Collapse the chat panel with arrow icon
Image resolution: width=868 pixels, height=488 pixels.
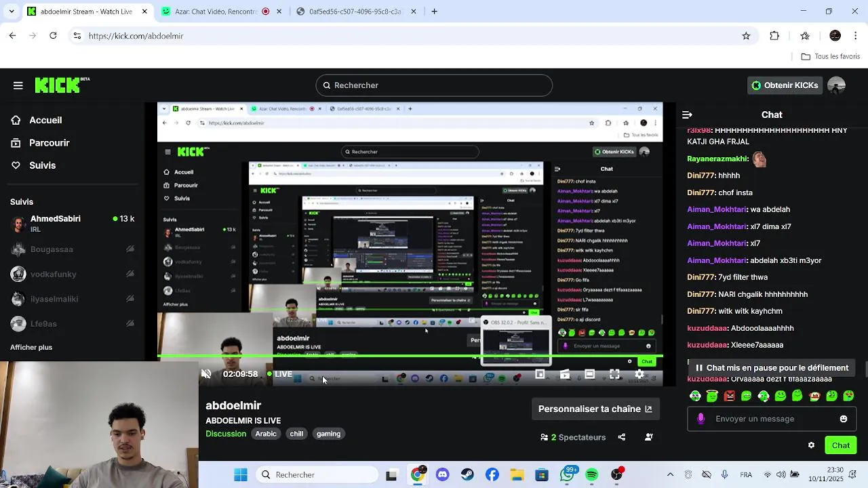pos(687,115)
